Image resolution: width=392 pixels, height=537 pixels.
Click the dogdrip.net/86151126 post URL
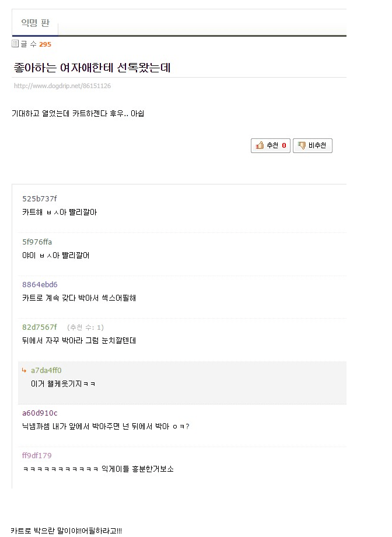62,86
